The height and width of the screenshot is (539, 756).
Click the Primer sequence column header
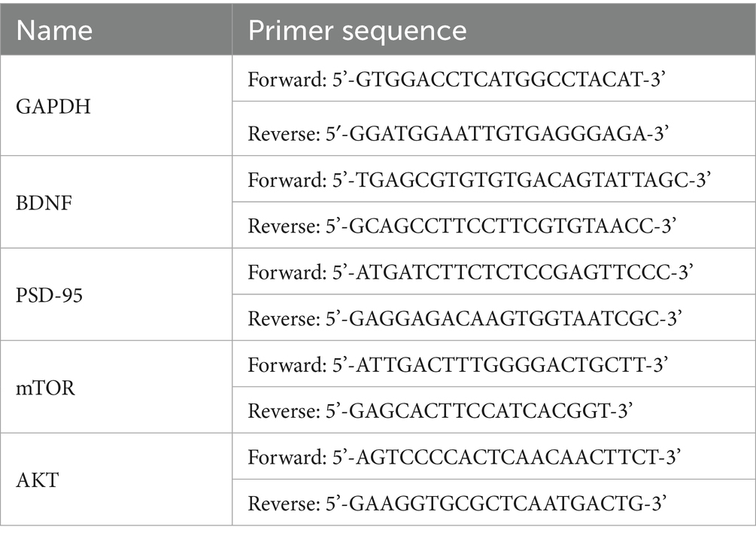point(357,30)
